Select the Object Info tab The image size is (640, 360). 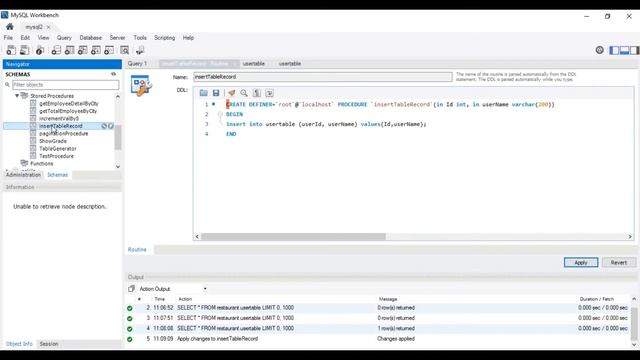19,344
